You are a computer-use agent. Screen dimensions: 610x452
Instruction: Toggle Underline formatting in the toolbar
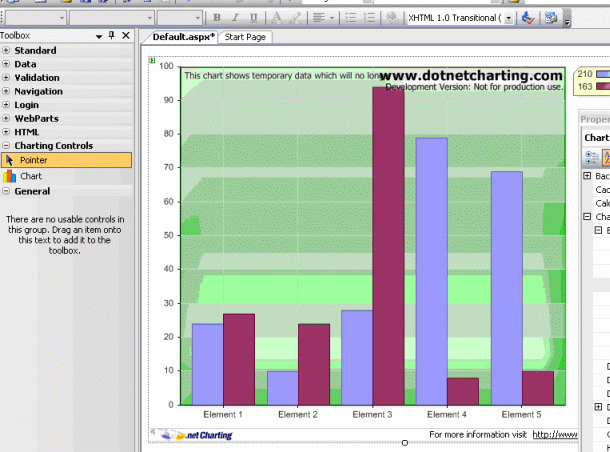[254, 18]
